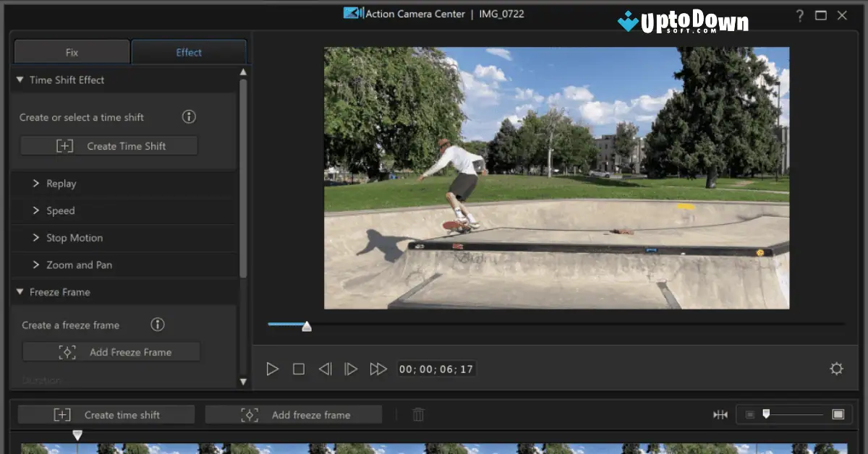Select the Effect tab
Image resolution: width=868 pixels, height=454 pixels.
189,53
